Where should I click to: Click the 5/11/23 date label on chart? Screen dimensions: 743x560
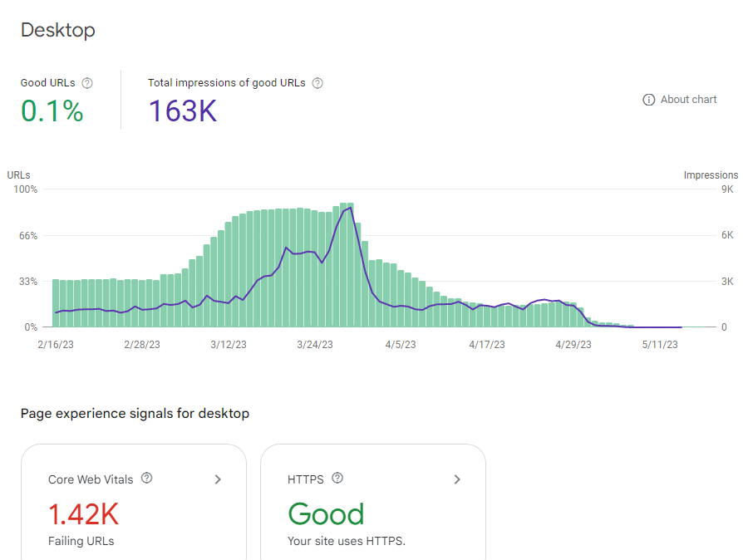pyautogui.click(x=660, y=345)
